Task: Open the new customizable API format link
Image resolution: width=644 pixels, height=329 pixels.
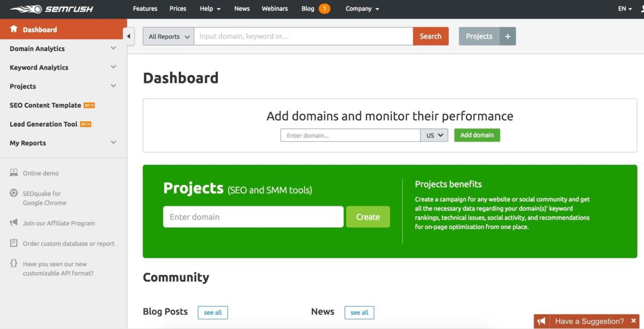Action: 58,268
